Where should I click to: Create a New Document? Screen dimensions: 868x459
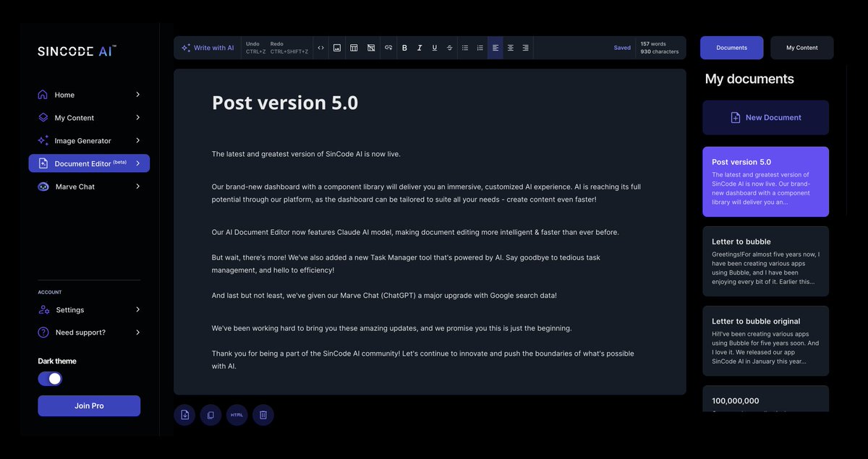pos(765,117)
